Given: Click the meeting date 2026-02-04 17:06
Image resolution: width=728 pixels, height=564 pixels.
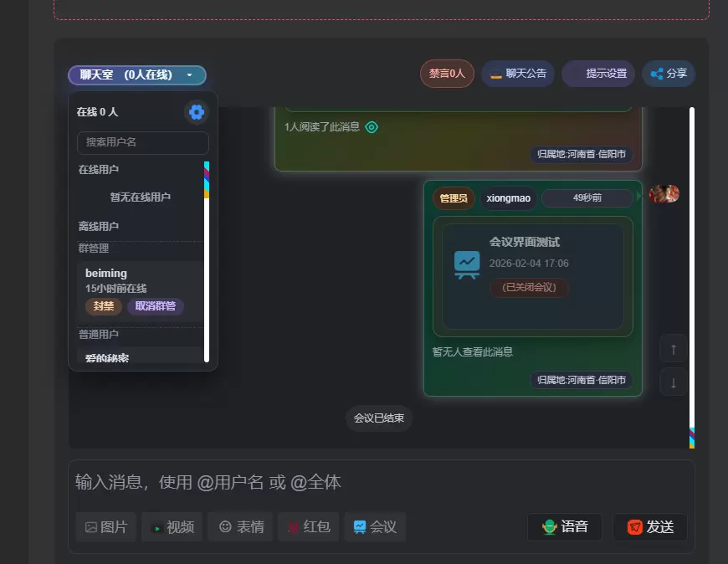Looking at the screenshot, I should 529,264.
